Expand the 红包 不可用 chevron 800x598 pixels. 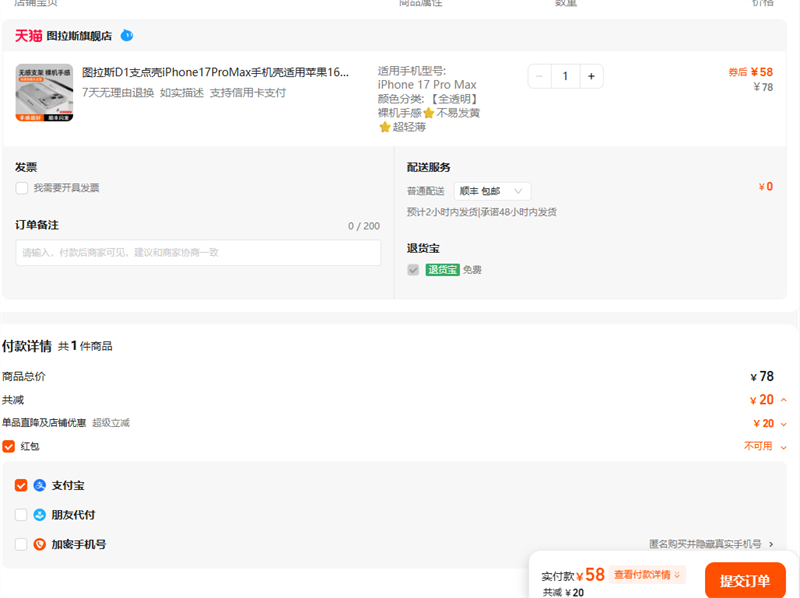[783, 447]
